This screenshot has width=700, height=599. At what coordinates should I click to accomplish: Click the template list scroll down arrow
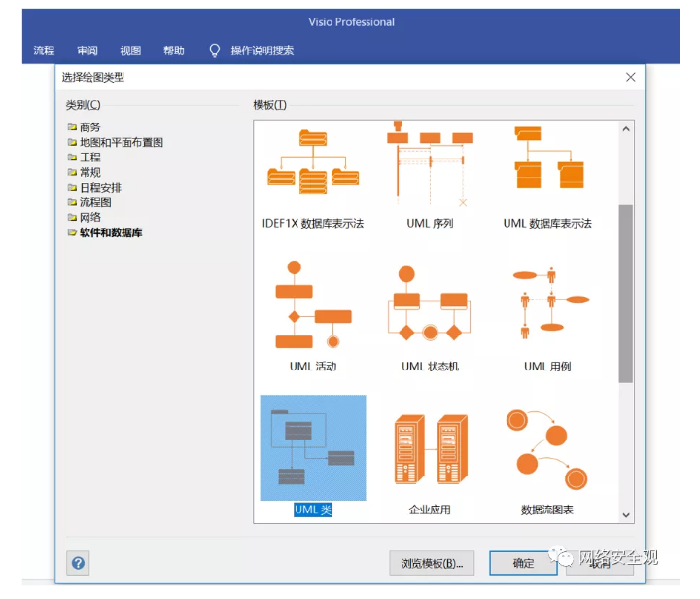tap(626, 515)
